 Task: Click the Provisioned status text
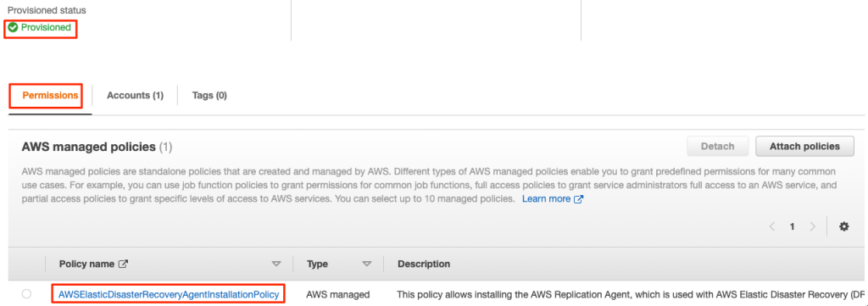tap(46, 27)
